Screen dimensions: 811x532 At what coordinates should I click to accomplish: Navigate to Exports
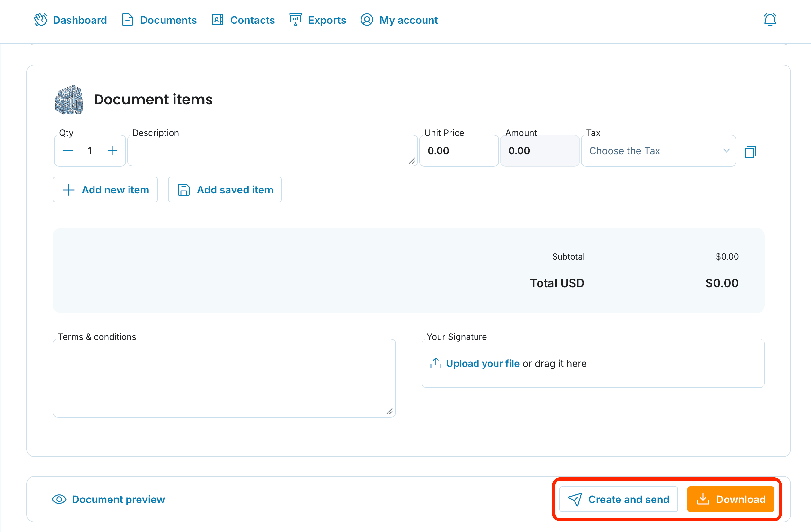[317, 20]
